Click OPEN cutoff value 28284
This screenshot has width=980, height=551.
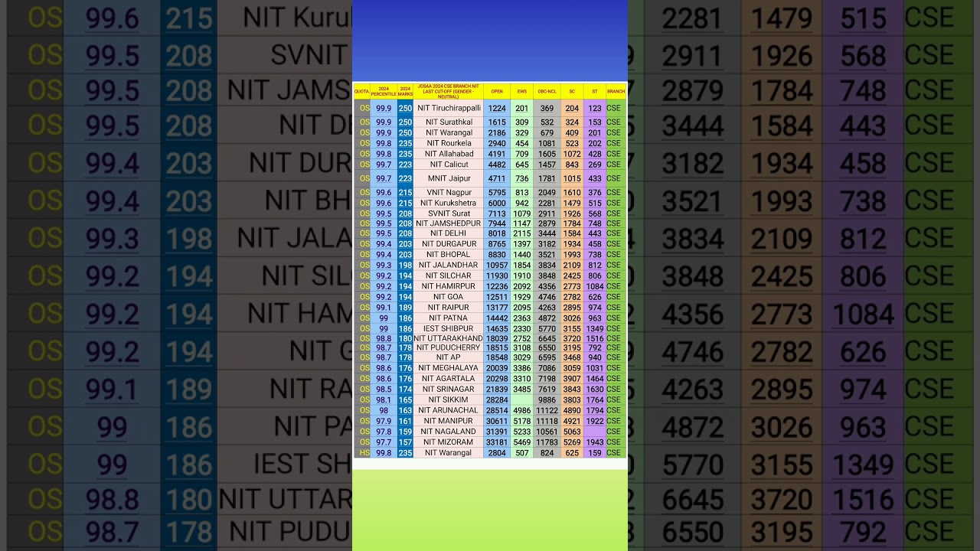tap(497, 399)
